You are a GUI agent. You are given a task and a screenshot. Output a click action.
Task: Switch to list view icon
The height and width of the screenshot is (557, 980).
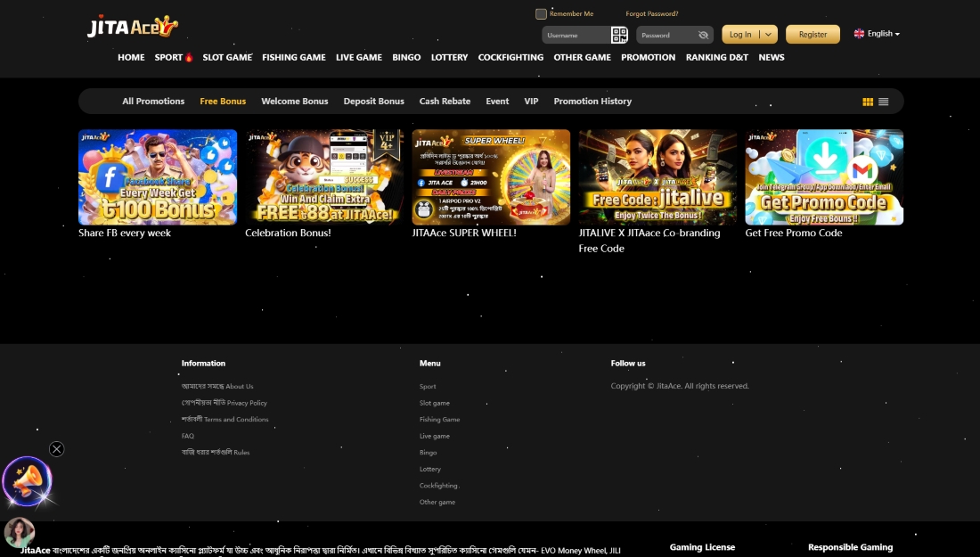pyautogui.click(x=883, y=102)
